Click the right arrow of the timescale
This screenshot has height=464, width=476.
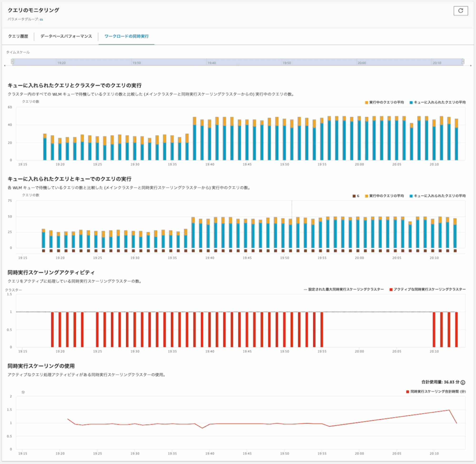pyautogui.click(x=471, y=65)
